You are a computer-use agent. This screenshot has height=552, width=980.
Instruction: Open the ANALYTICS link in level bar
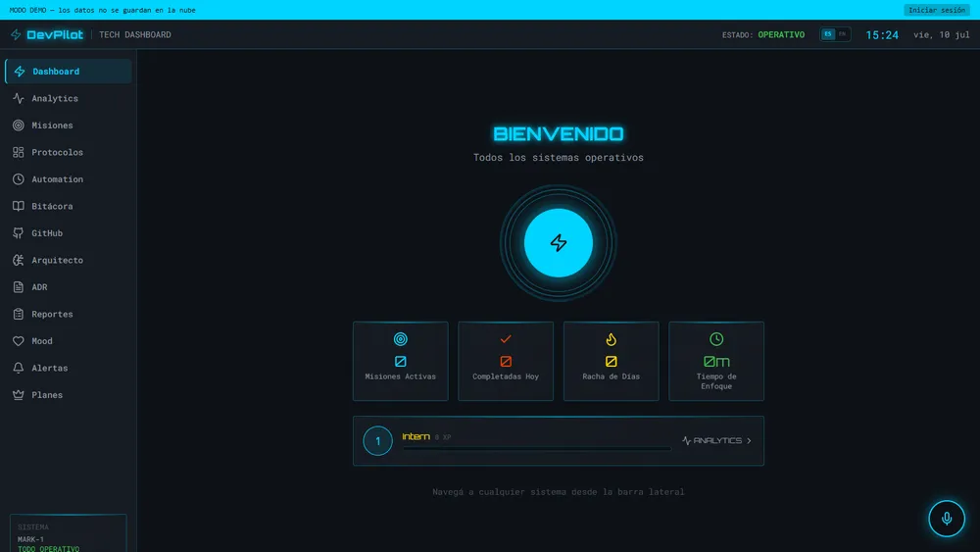(717, 441)
